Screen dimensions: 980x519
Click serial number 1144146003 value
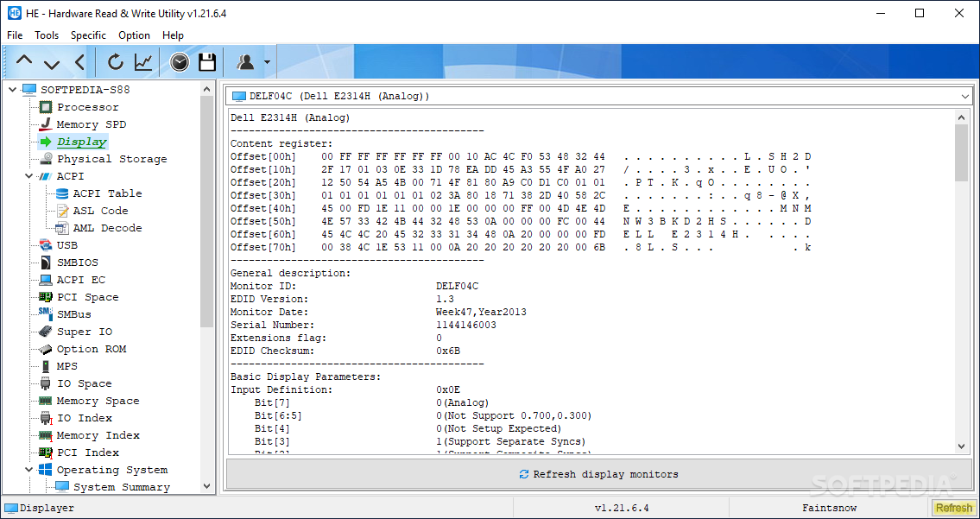pyautogui.click(x=466, y=326)
